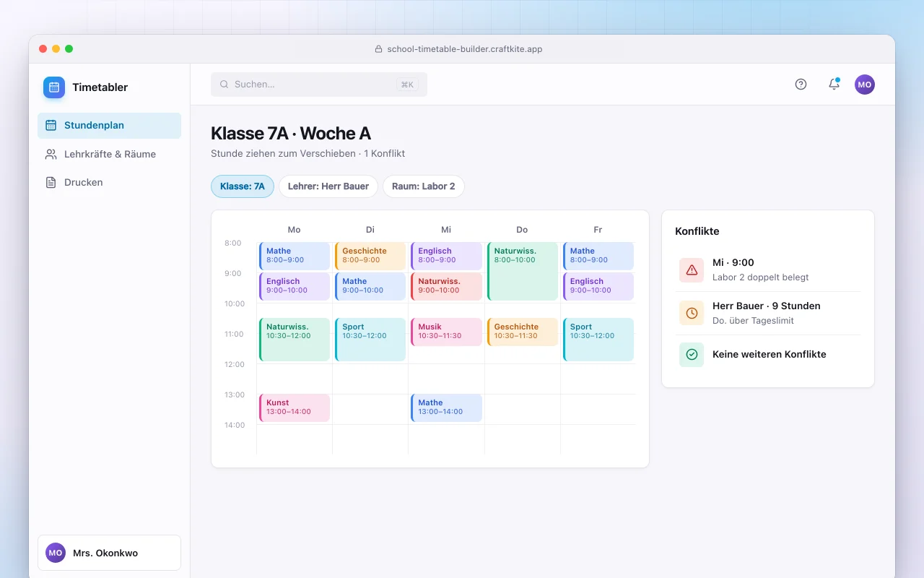Open notifications bell icon
924x578 pixels.
tap(834, 85)
